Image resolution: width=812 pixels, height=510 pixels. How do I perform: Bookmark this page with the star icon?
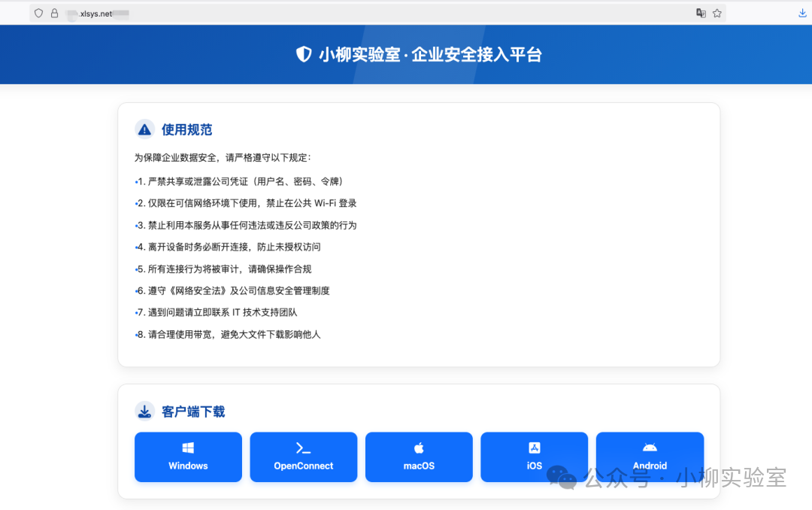[717, 13]
